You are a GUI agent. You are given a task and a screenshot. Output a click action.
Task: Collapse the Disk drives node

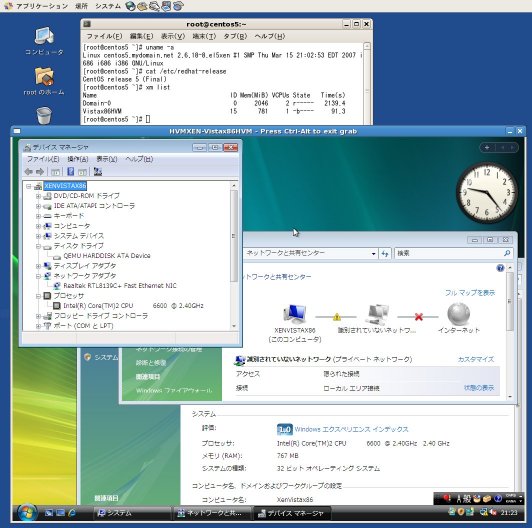38,246
